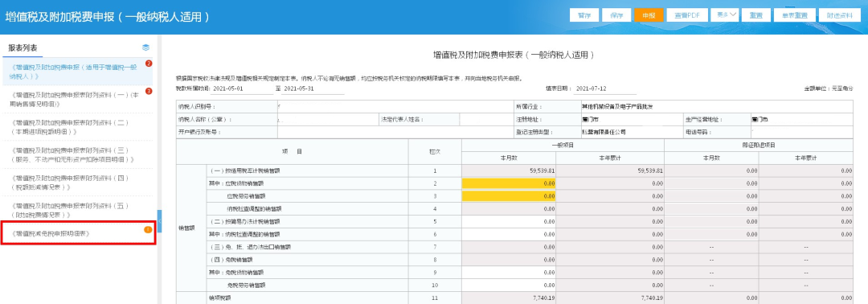Open 查看PDF

pos(686,15)
